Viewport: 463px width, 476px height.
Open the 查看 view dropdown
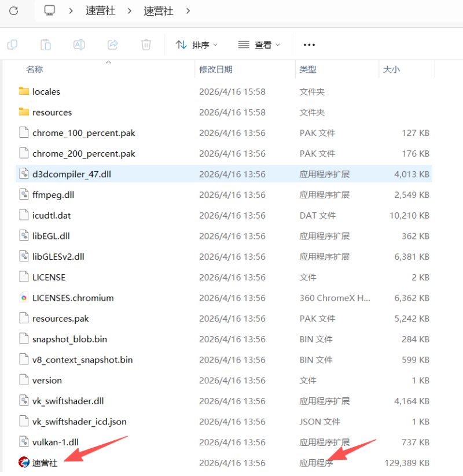[259, 45]
